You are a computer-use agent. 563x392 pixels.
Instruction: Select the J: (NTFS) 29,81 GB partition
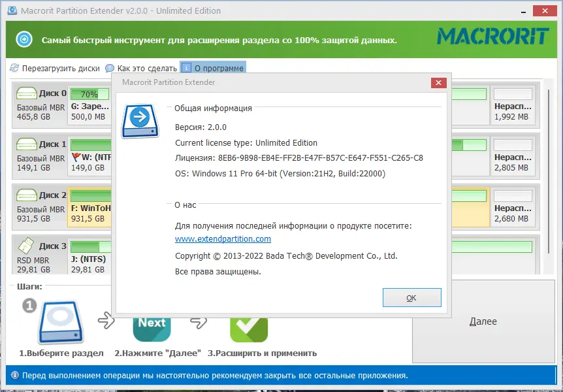91,256
